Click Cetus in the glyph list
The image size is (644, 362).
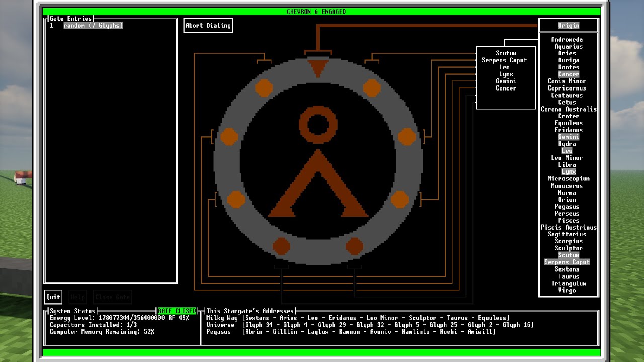[x=567, y=102]
